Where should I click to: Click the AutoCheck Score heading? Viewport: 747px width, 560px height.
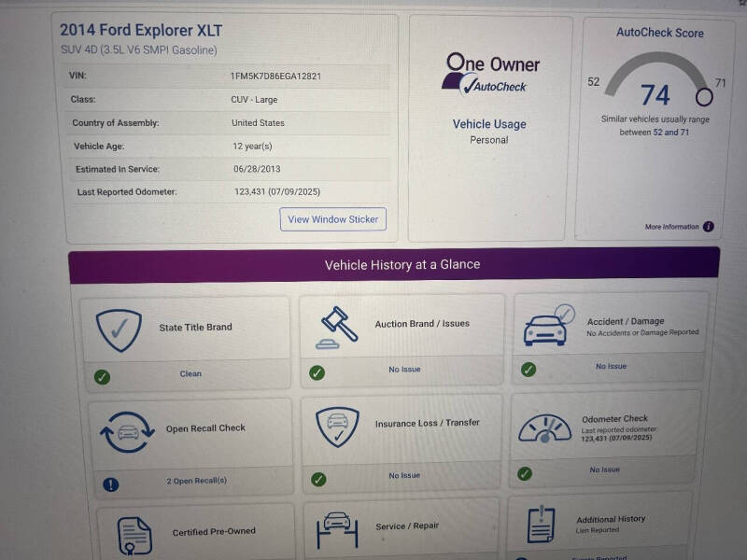coord(660,33)
